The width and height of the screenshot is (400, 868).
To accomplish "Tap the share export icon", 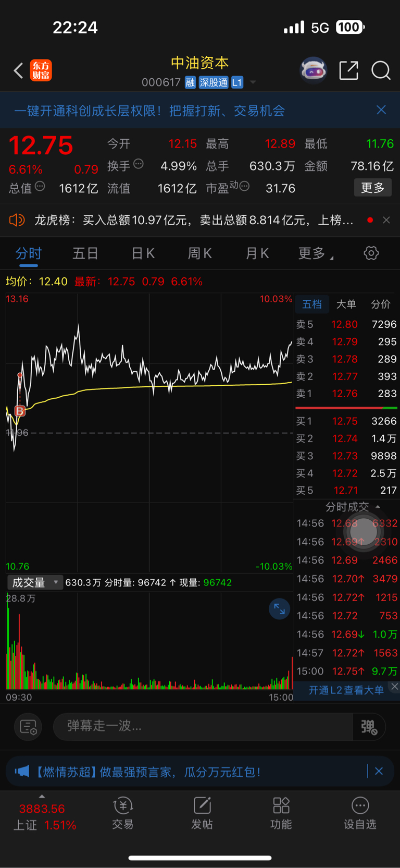I will coord(348,70).
